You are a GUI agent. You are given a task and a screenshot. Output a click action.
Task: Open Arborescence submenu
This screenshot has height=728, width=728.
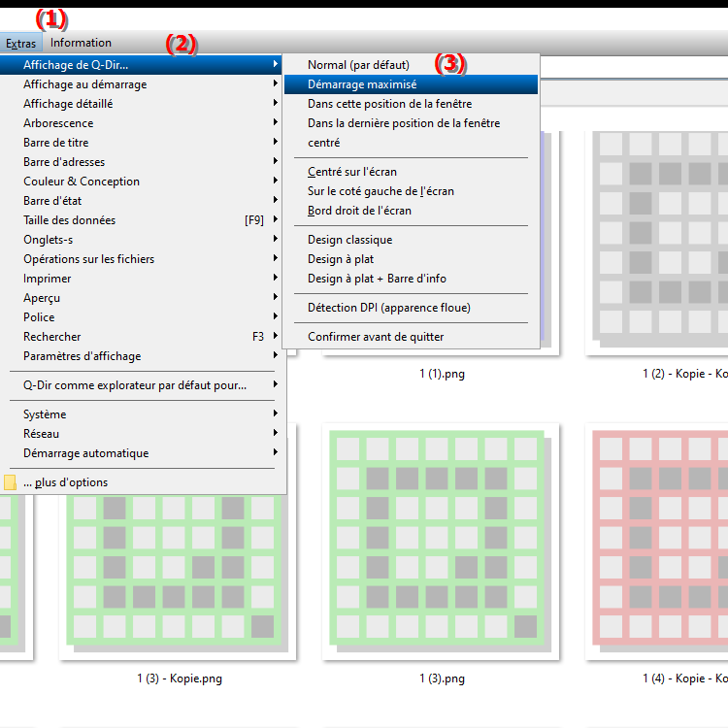click(x=141, y=123)
